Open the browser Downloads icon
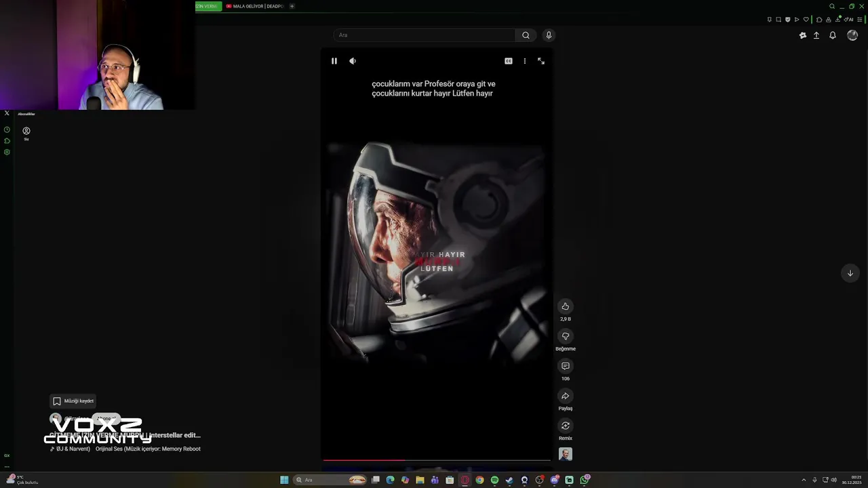The image size is (868, 488). [x=838, y=19]
